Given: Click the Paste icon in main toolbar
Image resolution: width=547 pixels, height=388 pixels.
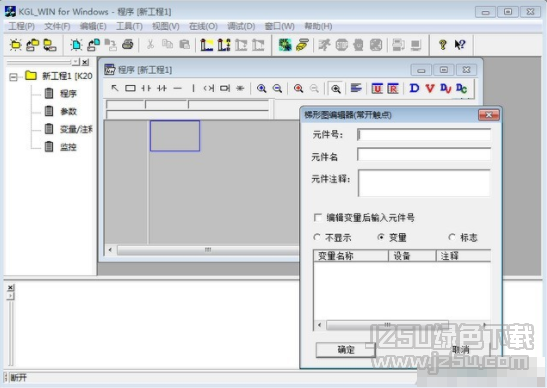Looking at the screenshot, I should click(x=184, y=44).
